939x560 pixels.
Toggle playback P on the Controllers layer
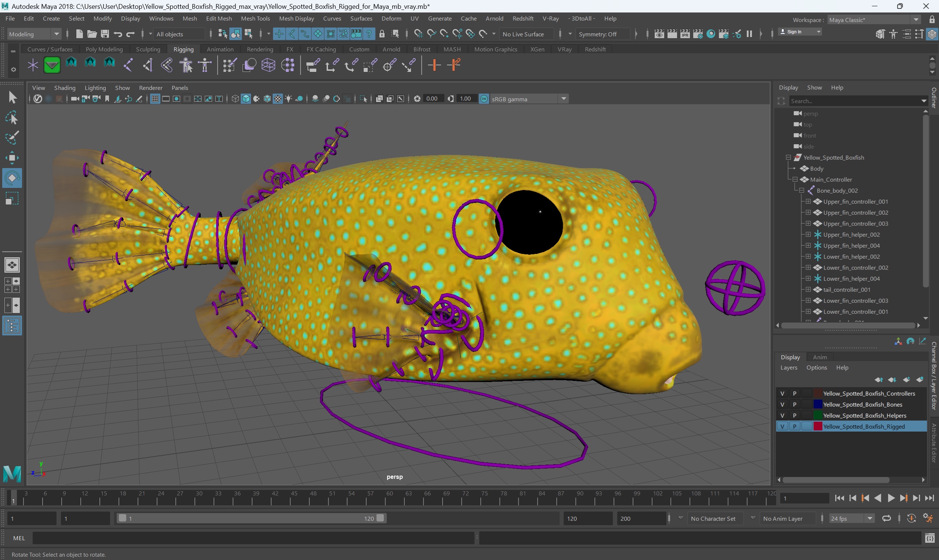(794, 393)
